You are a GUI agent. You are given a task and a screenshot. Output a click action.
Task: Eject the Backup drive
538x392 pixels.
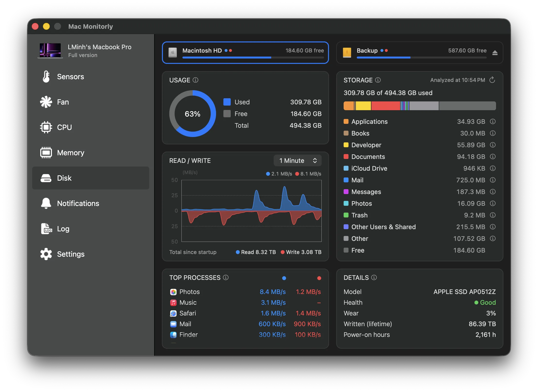point(495,53)
